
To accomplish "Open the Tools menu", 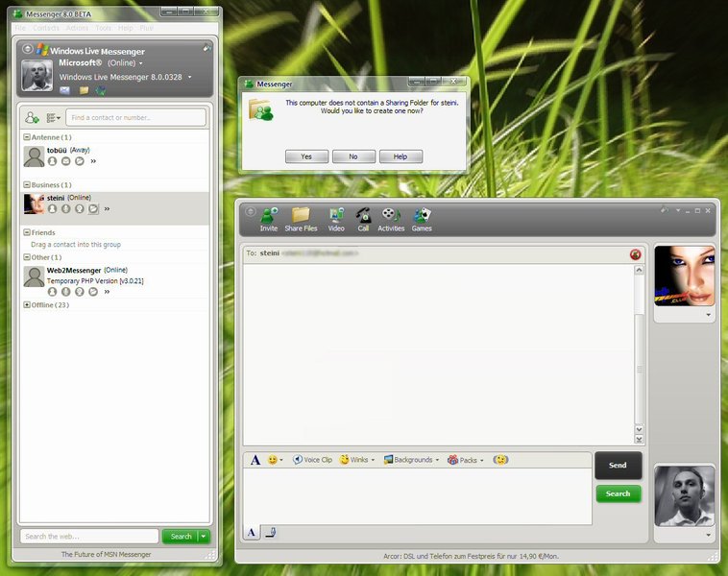I will pos(103,28).
